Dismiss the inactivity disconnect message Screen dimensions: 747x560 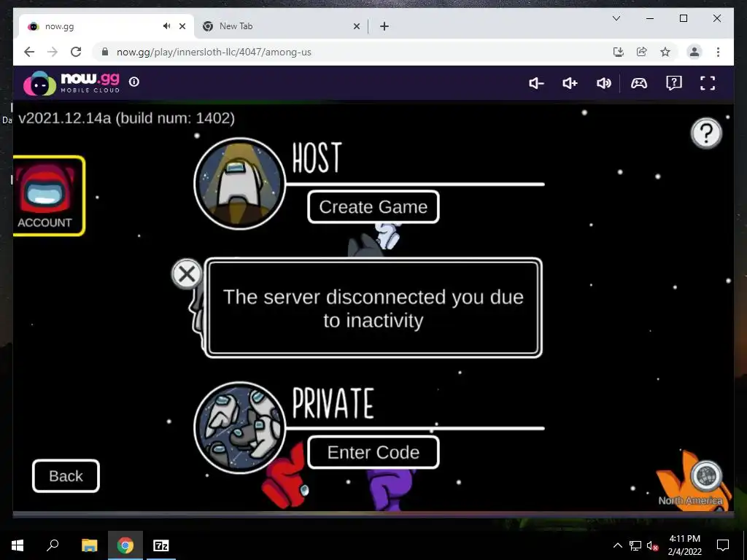(x=186, y=274)
